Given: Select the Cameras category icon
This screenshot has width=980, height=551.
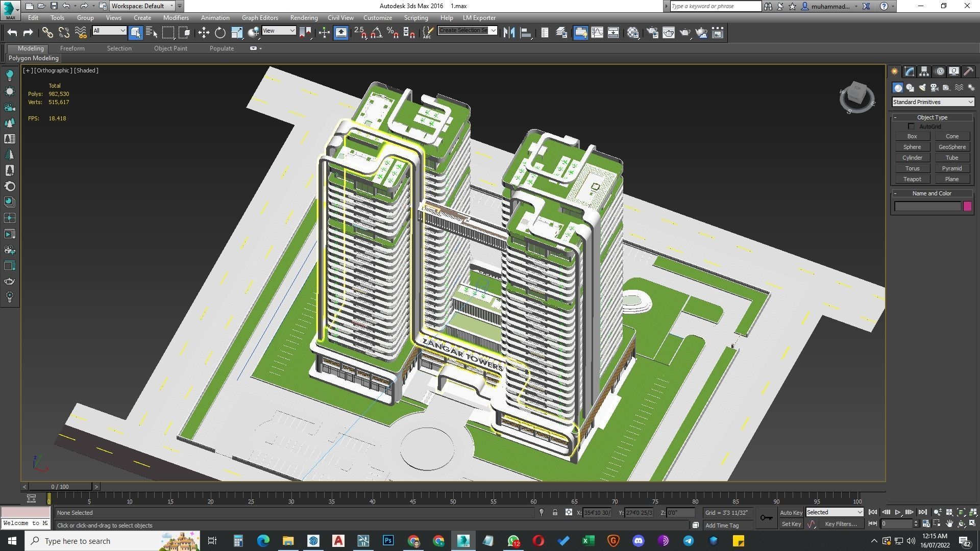Looking at the screenshot, I should pos(935,88).
